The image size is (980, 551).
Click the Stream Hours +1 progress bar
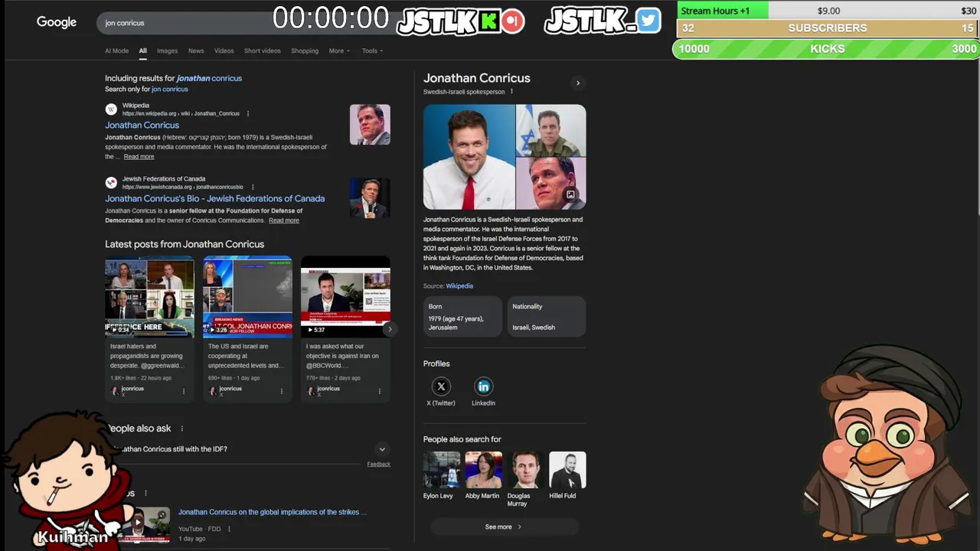(828, 11)
